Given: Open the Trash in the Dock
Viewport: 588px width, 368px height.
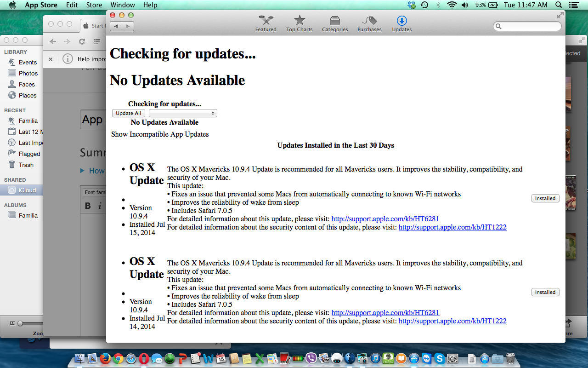Looking at the screenshot, I should coord(510,358).
